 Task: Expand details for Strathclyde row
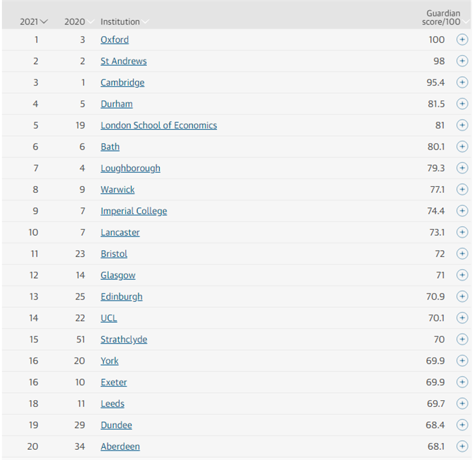tap(462, 339)
